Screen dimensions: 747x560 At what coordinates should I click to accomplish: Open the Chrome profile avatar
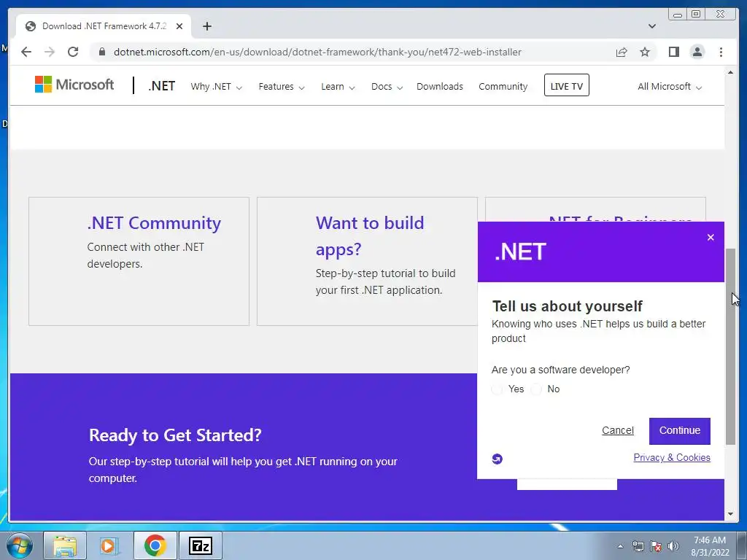click(x=697, y=52)
